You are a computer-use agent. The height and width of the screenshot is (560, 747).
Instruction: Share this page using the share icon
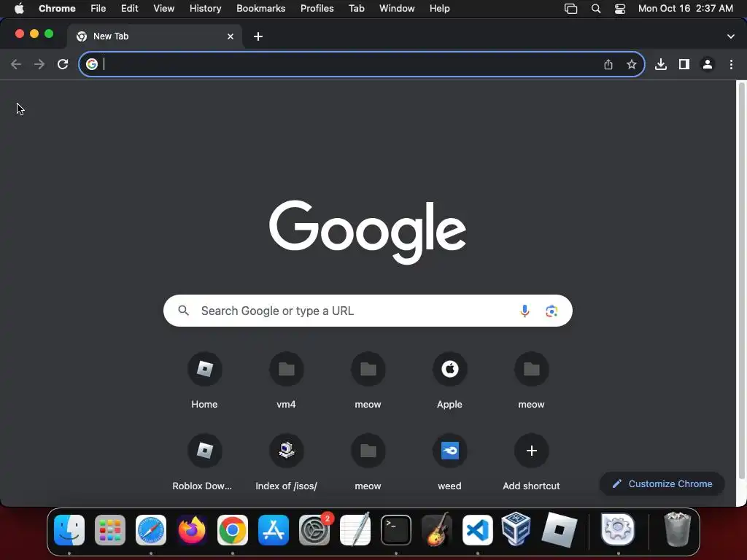click(608, 64)
